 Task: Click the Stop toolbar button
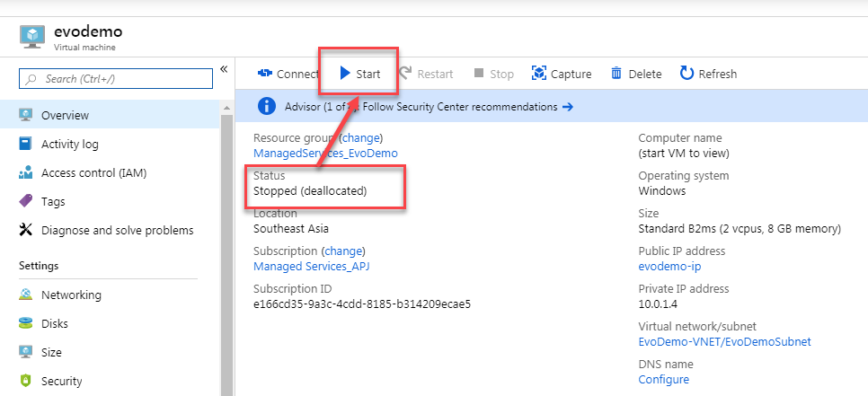point(494,74)
